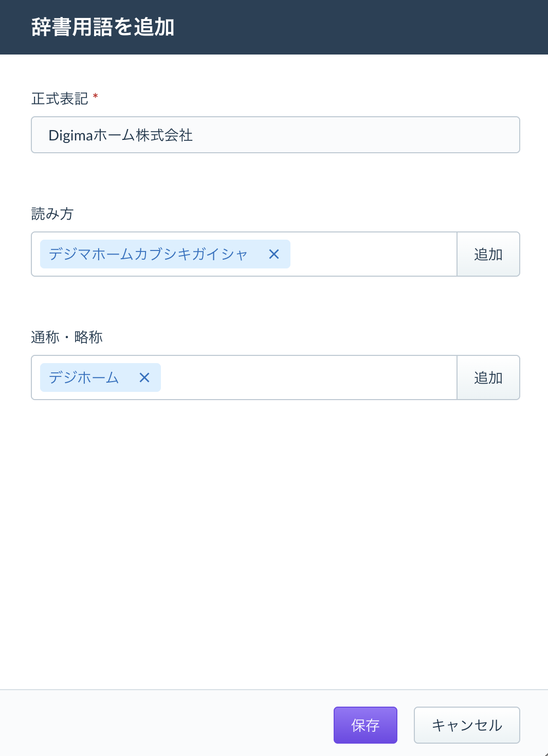Viewport: 548px width, 756px height.
Task: Place cursor in the Digimaホーム株式会社 text
Action: tap(121, 135)
